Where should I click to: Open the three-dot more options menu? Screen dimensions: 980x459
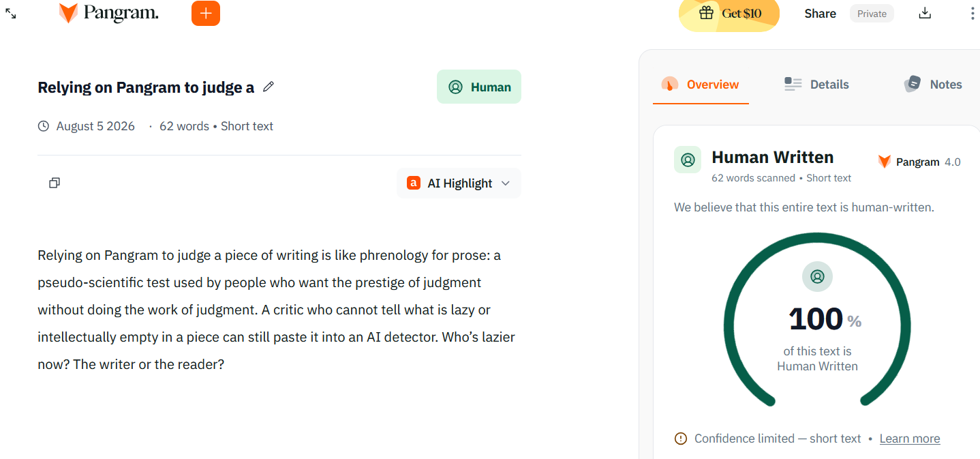972,13
